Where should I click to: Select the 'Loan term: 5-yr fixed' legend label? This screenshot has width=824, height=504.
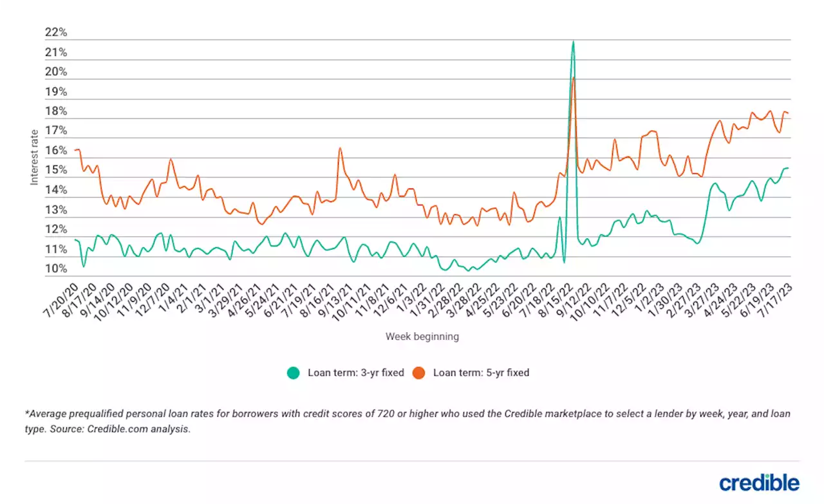coord(482,373)
